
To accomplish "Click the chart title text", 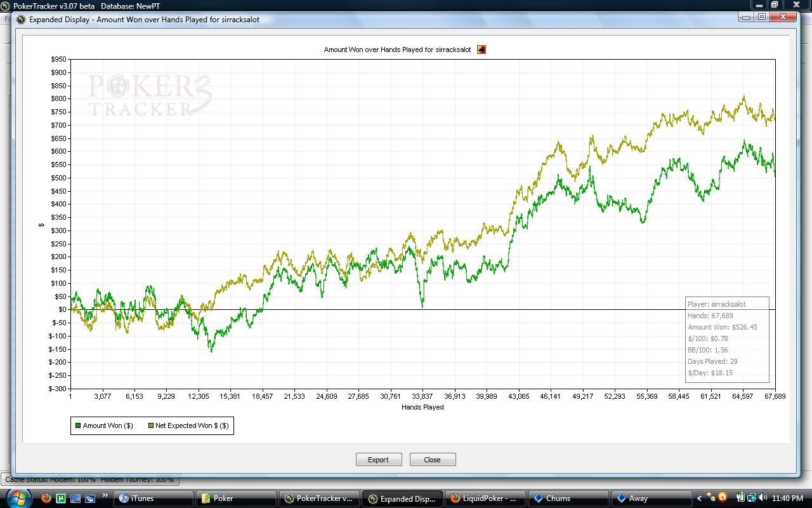I will tap(398, 50).
